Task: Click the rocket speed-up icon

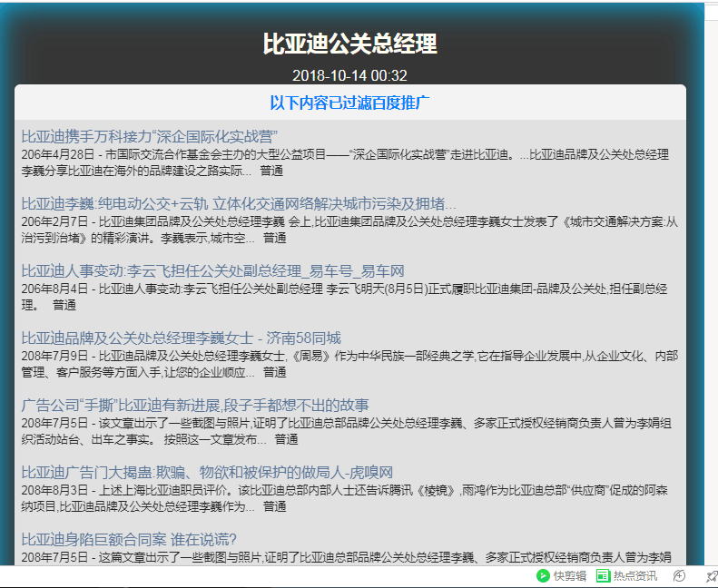Action: 712,575
